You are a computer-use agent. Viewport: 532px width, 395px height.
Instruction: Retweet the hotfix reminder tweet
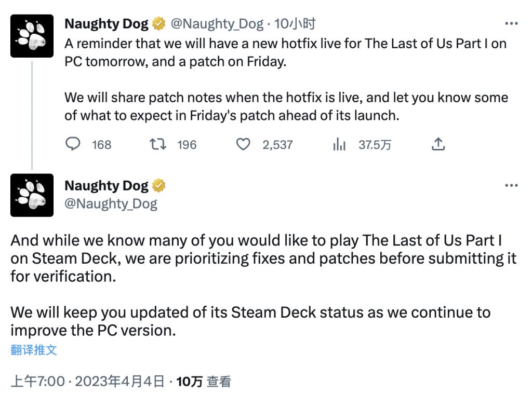158,144
